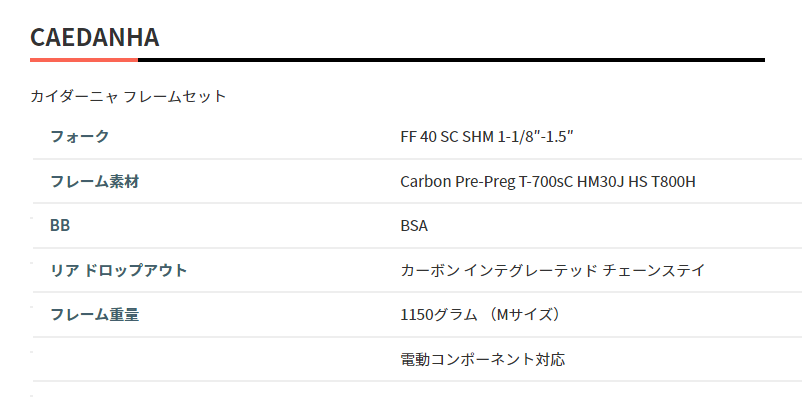Click the フレーム重量 label
Screen dimensions: 802x404
pyautogui.click(x=94, y=315)
